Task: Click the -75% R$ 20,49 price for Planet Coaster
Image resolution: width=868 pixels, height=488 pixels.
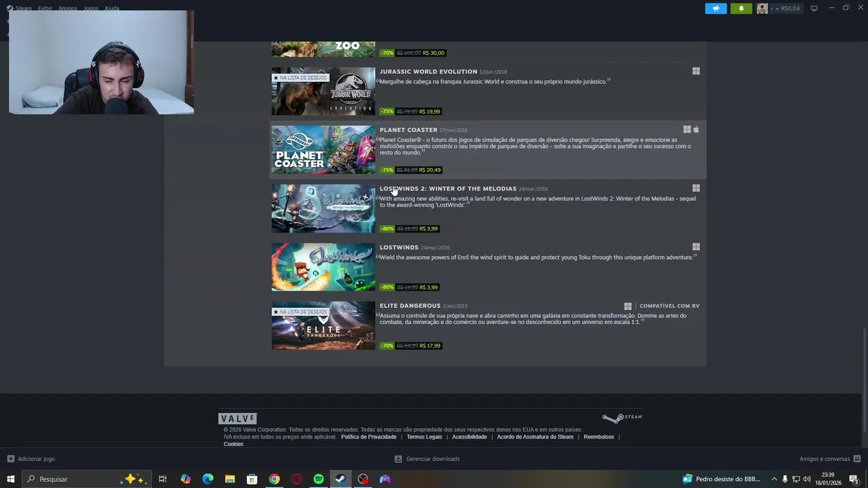Action: (411, 170)
